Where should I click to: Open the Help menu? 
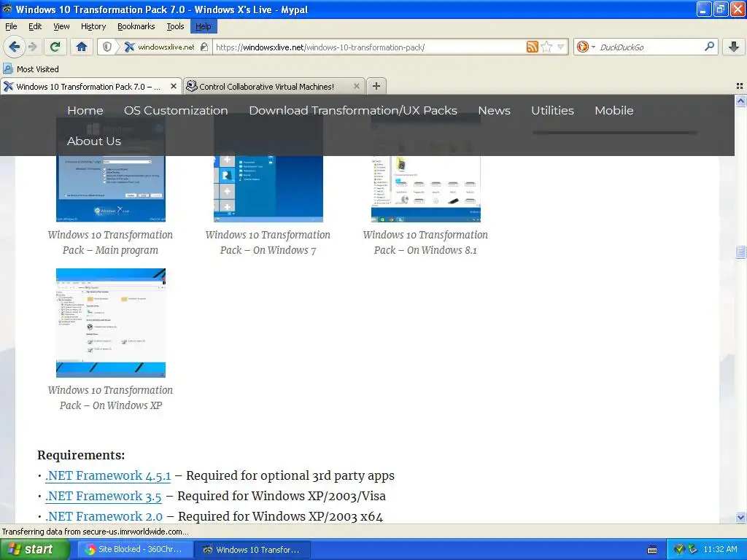(x=204, y=26)
